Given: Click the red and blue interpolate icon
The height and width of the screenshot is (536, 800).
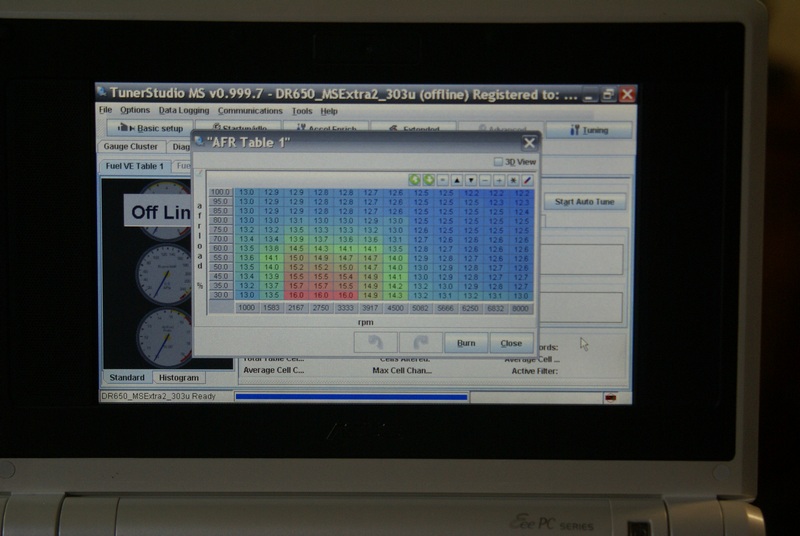Looking at the screenshot, I should tap(528, 180).
